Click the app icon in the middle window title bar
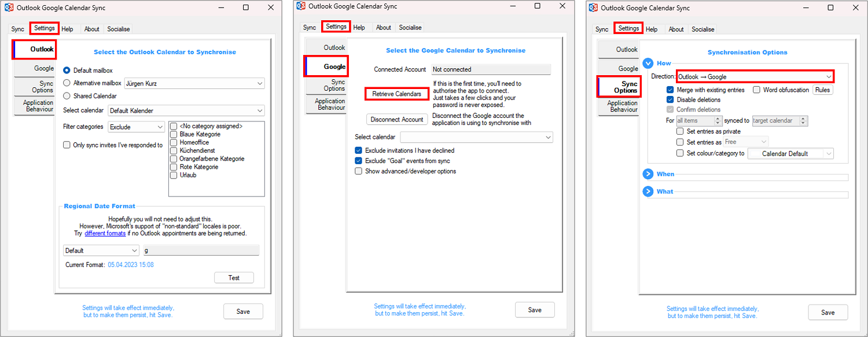868x337 pixels. (301, 6)
